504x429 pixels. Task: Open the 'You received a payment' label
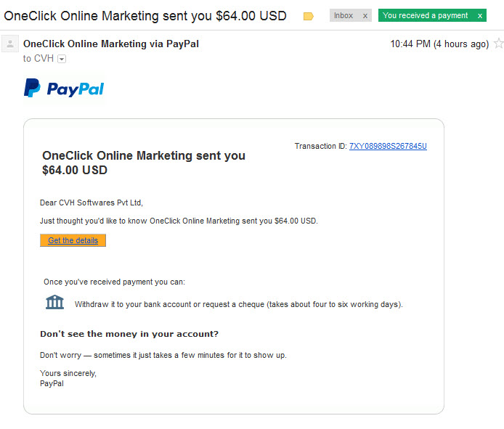(x=426, y=15)
